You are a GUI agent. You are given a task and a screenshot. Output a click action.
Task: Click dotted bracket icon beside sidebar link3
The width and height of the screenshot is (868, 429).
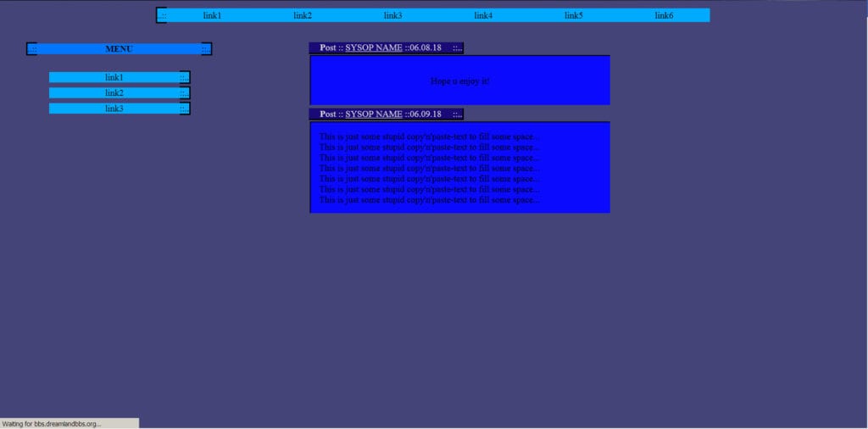(x=185, y=109)
